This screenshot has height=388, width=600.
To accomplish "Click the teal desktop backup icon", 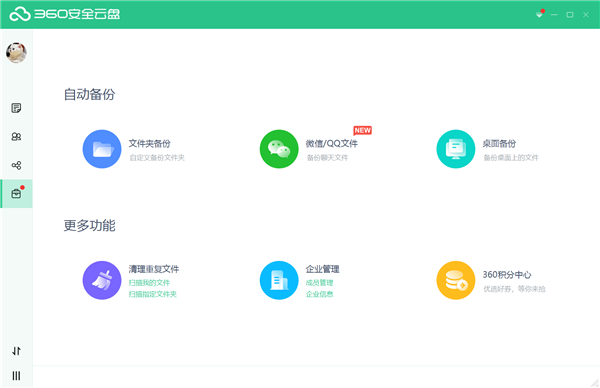I will 456,149.
